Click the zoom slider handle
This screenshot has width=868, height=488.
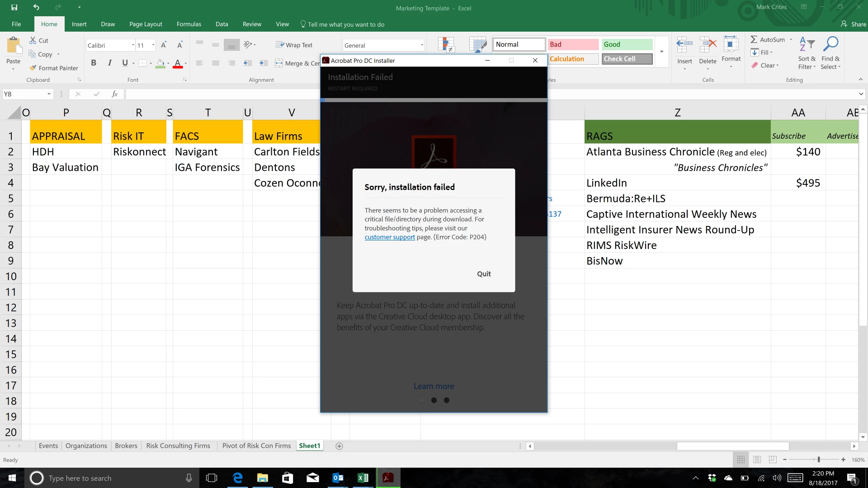[x=819, y=460]
